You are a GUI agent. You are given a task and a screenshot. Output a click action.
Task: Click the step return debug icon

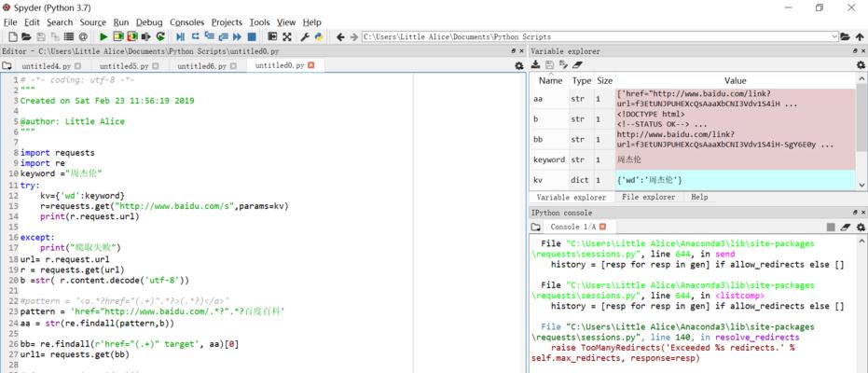pos(223,37)
